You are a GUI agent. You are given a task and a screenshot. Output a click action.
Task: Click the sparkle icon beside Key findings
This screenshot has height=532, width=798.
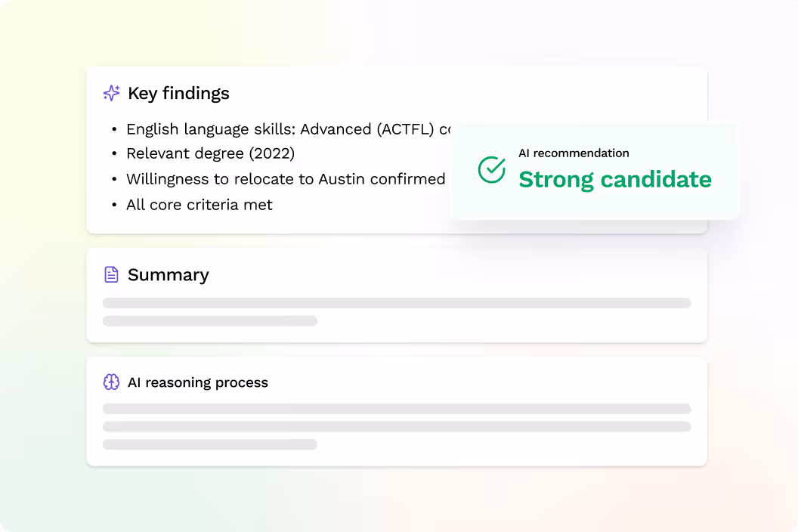[111, 93]
